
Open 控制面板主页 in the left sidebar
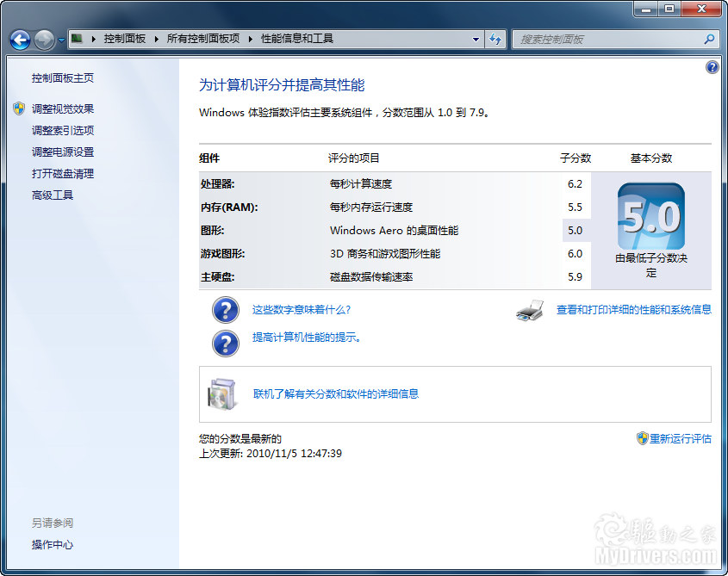(x=63, y=78)
